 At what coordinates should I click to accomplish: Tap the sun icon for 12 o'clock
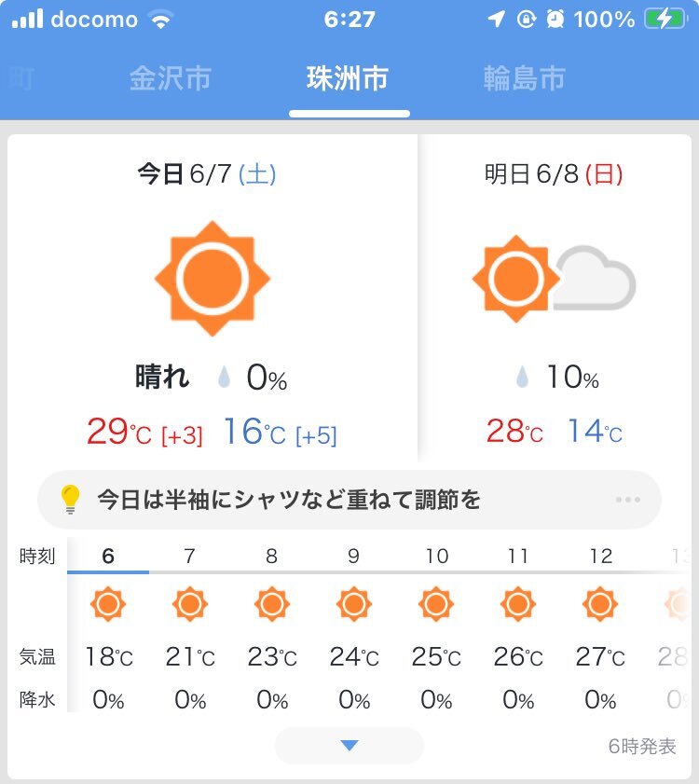tap(600, 604)
